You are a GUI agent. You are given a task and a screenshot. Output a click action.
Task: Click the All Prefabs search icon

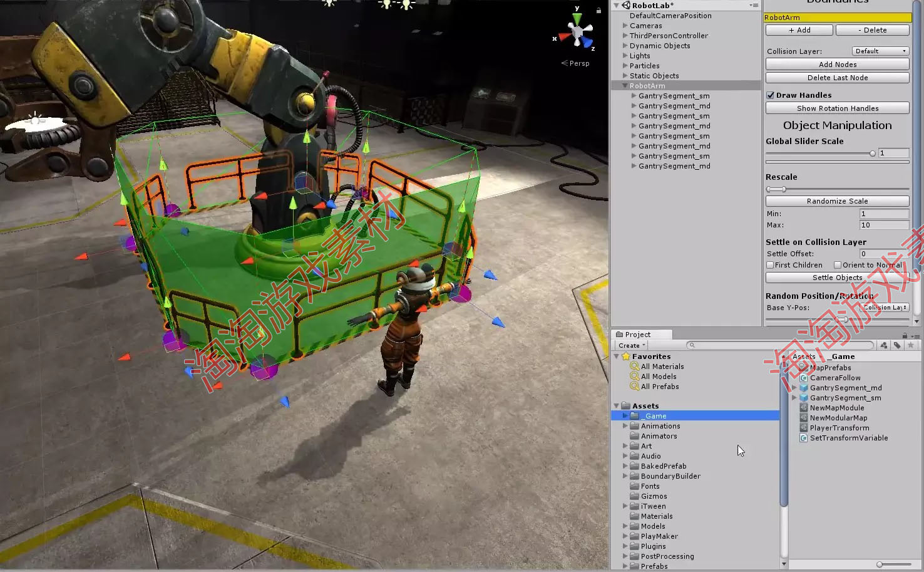click(635, 387)
